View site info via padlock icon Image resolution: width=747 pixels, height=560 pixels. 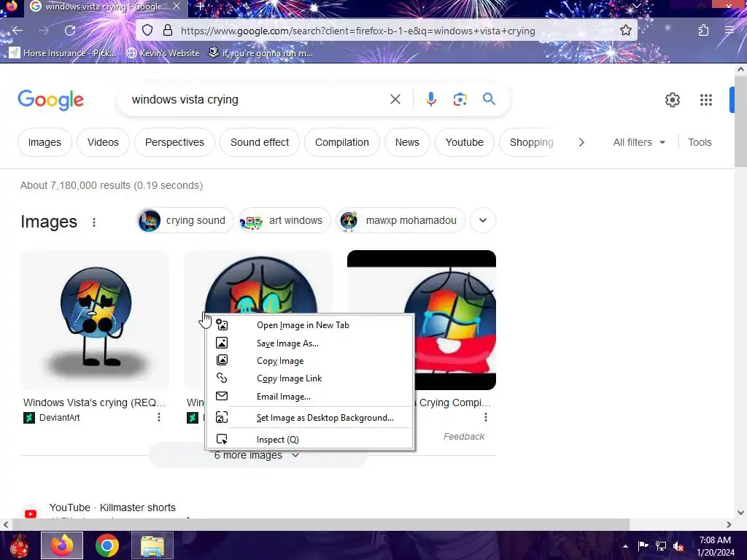pos(168,31)
